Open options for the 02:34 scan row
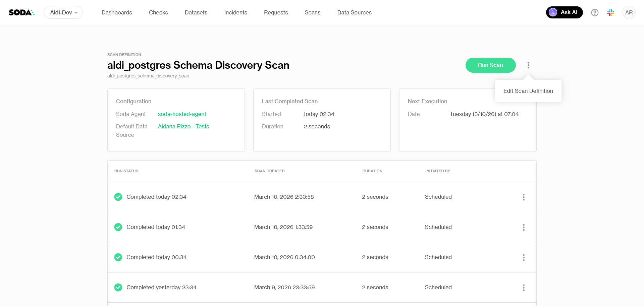The height and width of the screenshot is (306, 644). coord(523,197)
